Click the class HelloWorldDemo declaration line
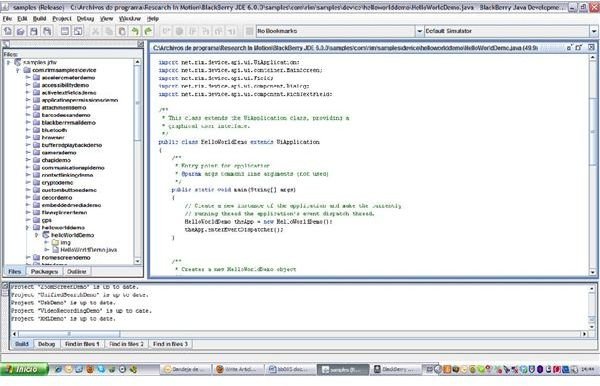 point(239,142)
